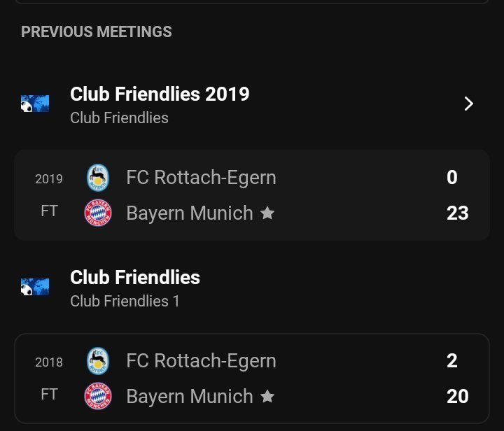Viewport: 504px width, 431px height.
Task: Open Bayern Munich crest in 2019 match
Action: coord(98,213)
